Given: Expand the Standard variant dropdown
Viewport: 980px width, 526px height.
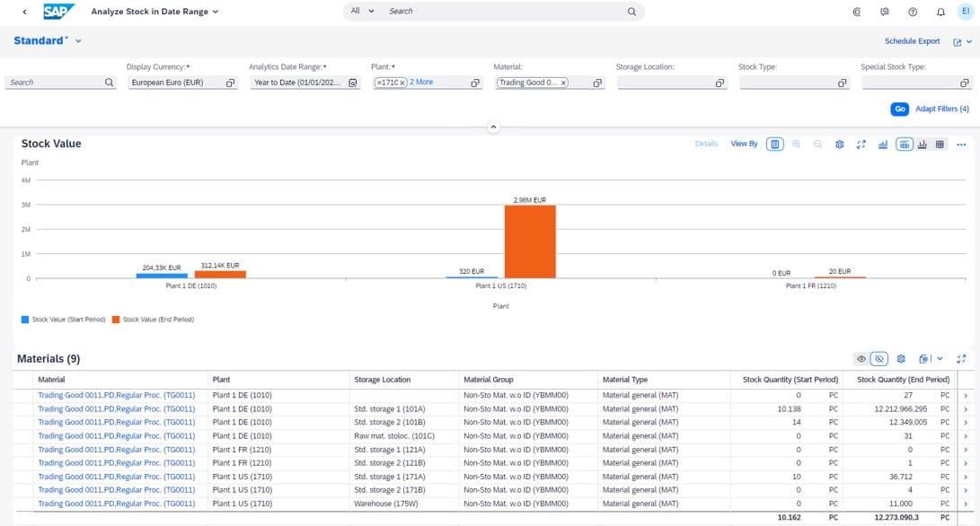Looking at the screenshot, I should click(79, 40).
